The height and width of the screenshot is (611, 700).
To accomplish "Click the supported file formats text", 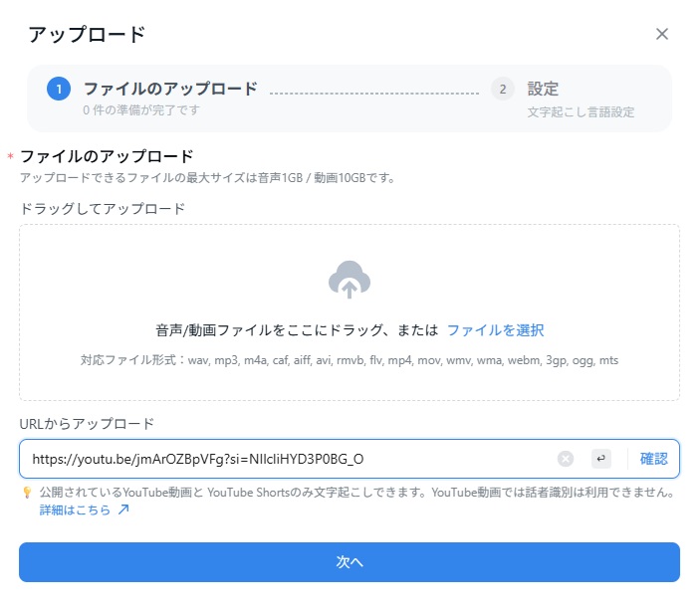I will click(349, 359).
